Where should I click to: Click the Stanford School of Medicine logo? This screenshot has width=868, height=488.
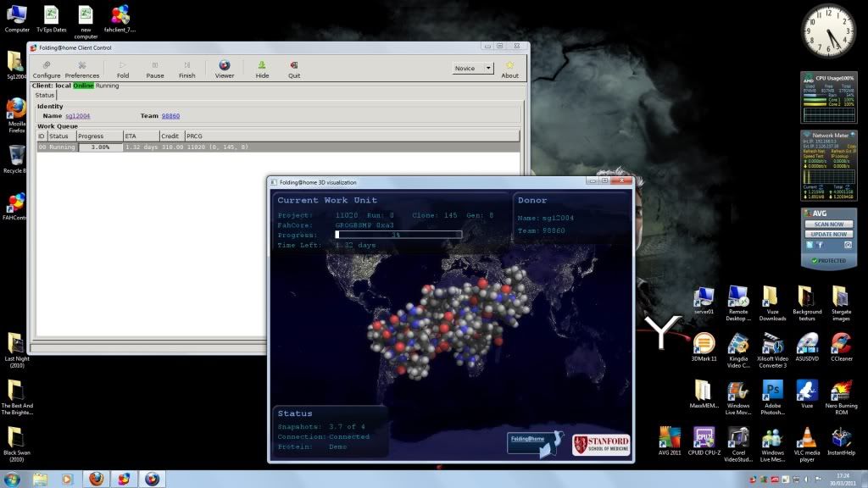(x=601, y=445)
